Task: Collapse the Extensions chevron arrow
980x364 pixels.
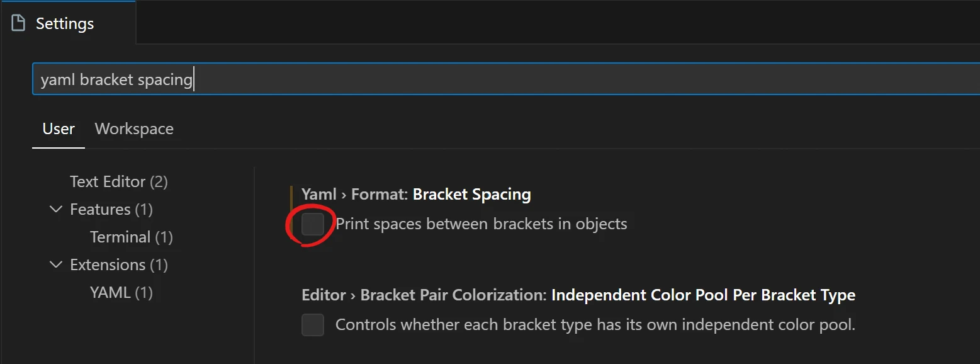Action: click(x=56, y=264)
